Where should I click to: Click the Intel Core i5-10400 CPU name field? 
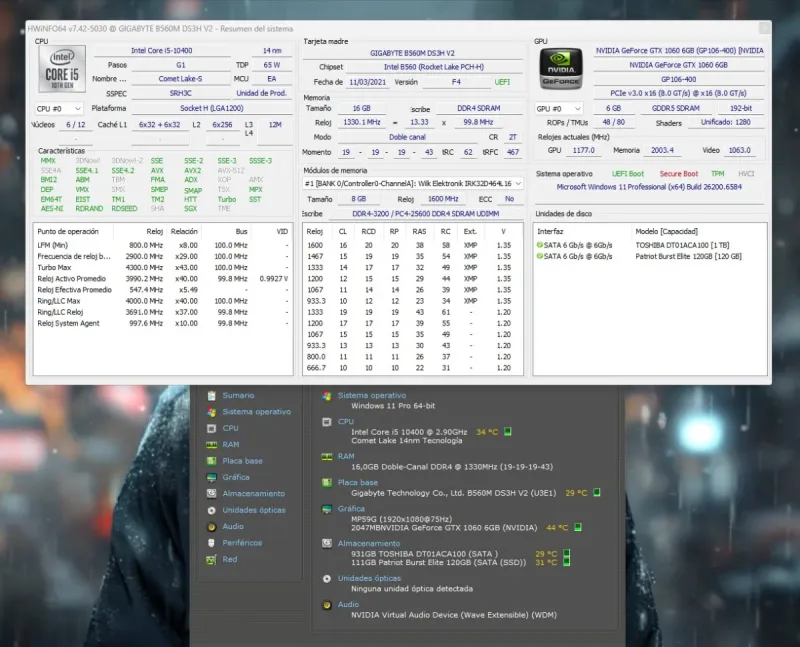coord(162,51)
